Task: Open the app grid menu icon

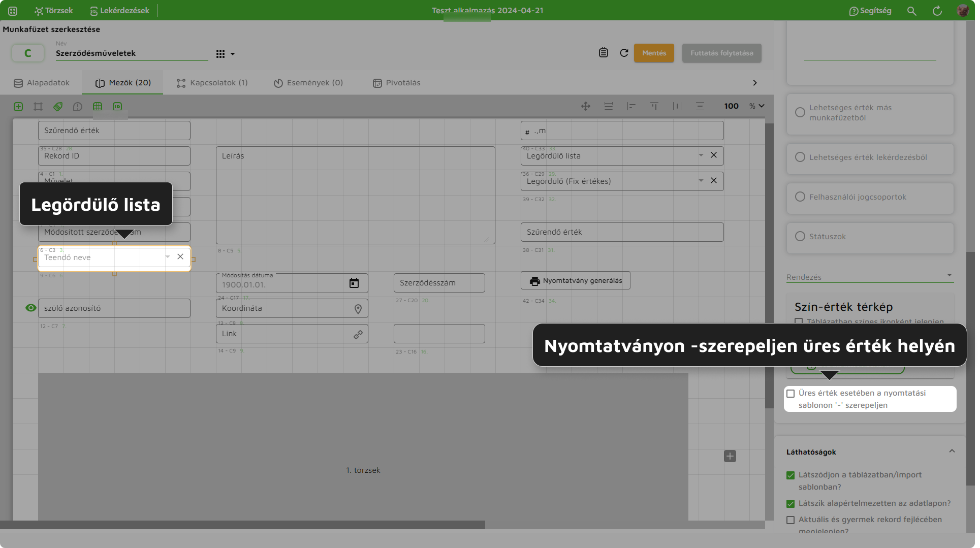Action: [13, 11]
